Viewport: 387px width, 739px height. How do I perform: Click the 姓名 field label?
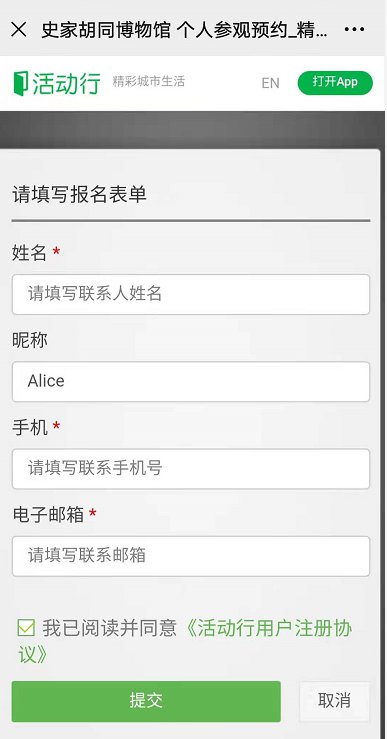pos(29,254)
